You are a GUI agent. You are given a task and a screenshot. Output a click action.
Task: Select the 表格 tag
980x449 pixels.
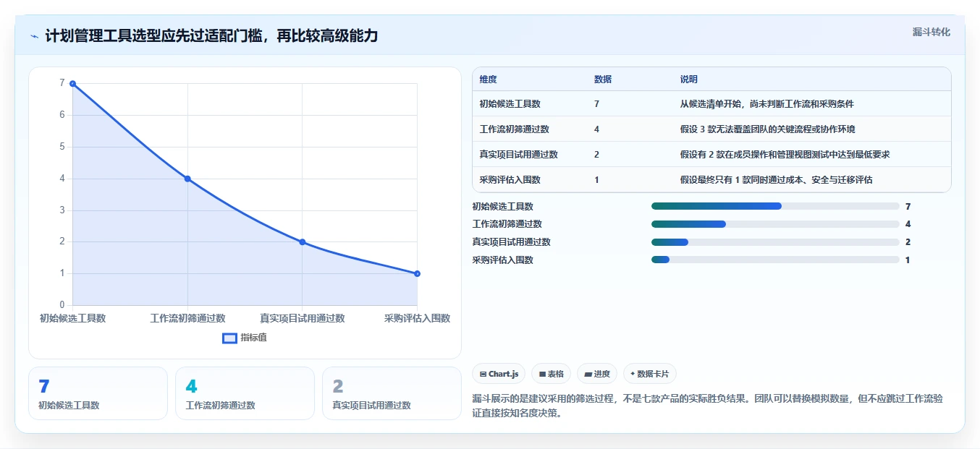click(551, 374)
